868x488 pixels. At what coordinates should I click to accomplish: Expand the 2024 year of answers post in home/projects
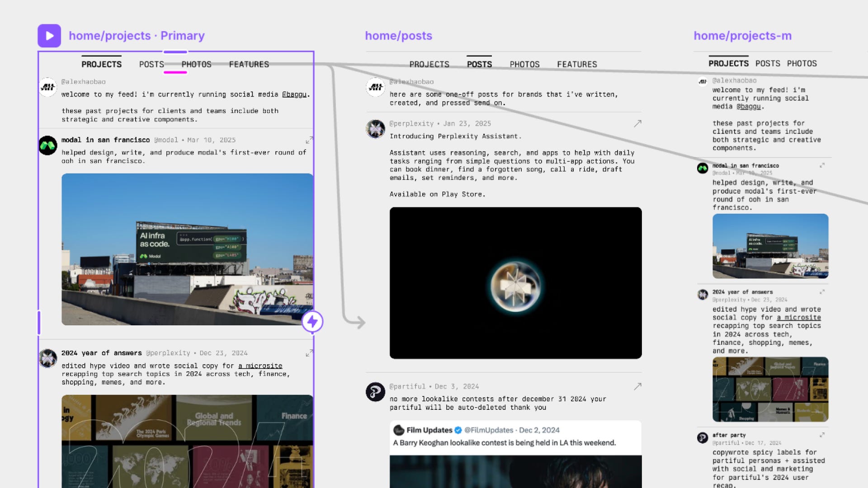click(x=309, y=353)
